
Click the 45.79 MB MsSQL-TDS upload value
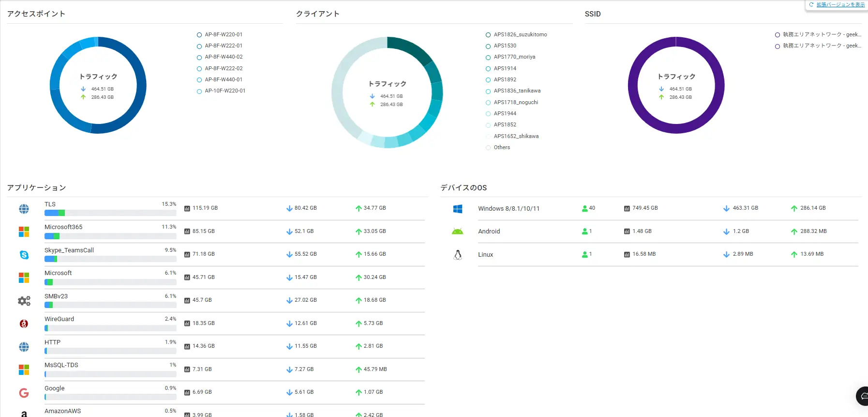click(375, 369)
